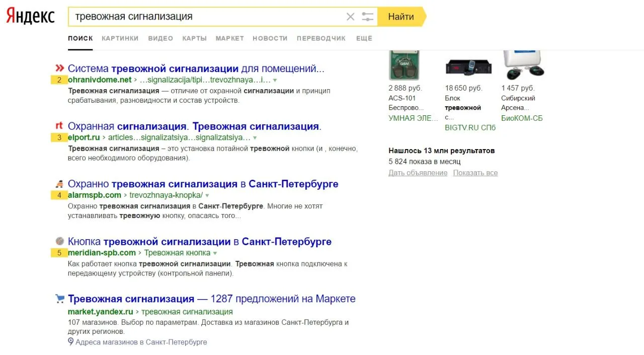The image size is (644, 355).
Task: Open dropdown arrow after alarmspb.com trevozhnaya-knopka
Action: click(207, 195)
